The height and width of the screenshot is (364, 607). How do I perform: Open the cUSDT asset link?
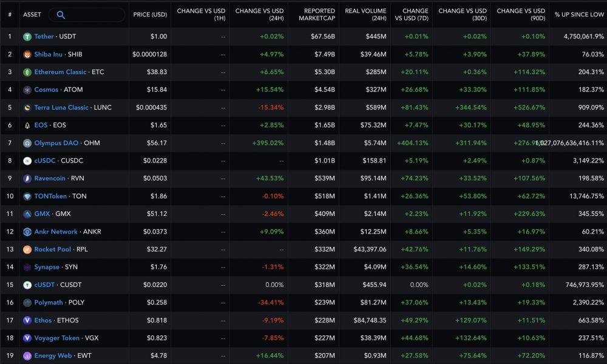(44, 285)
